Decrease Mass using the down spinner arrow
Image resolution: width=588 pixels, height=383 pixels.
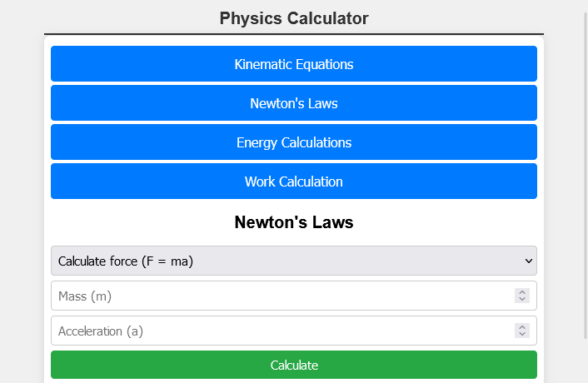(x=522, y=299)
